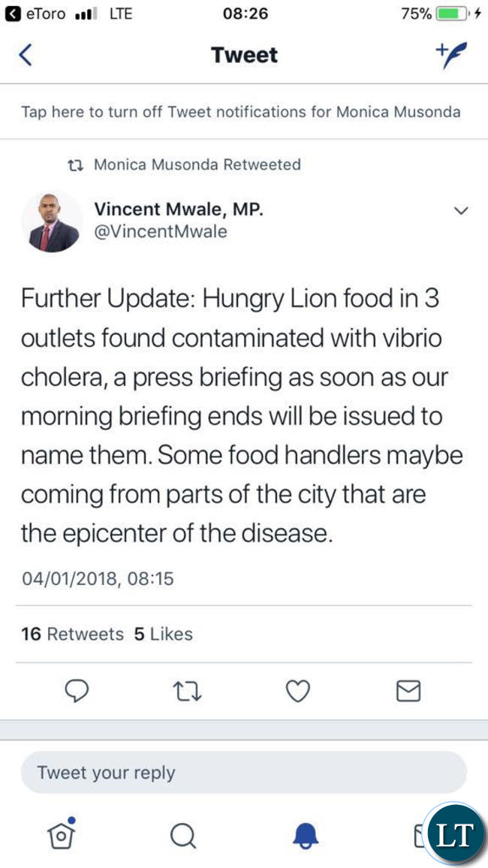Tap the tweet timestamp 04/01/2018, 08:15
The image size is (488, 868).
pos(98,579)
